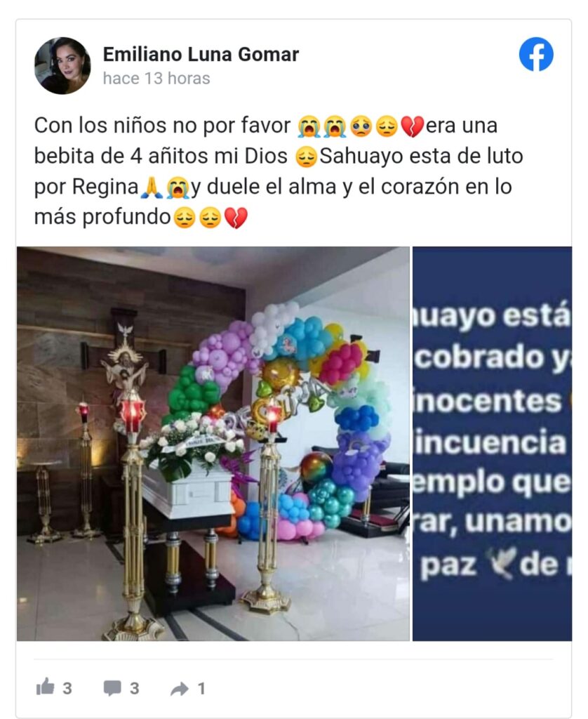Open the 'hace 13 horas' timestamp link
Viewport: 588px width, 719px height.
point(156,79)
